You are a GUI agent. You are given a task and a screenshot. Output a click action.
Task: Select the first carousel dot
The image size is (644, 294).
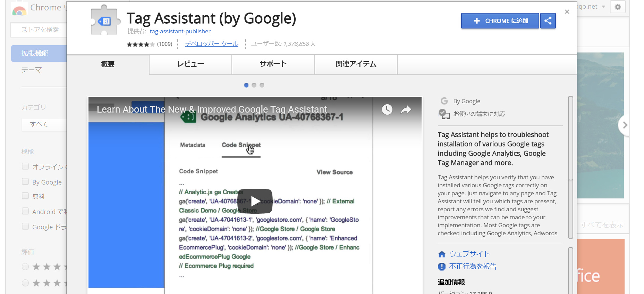click(x=246, y=85)
